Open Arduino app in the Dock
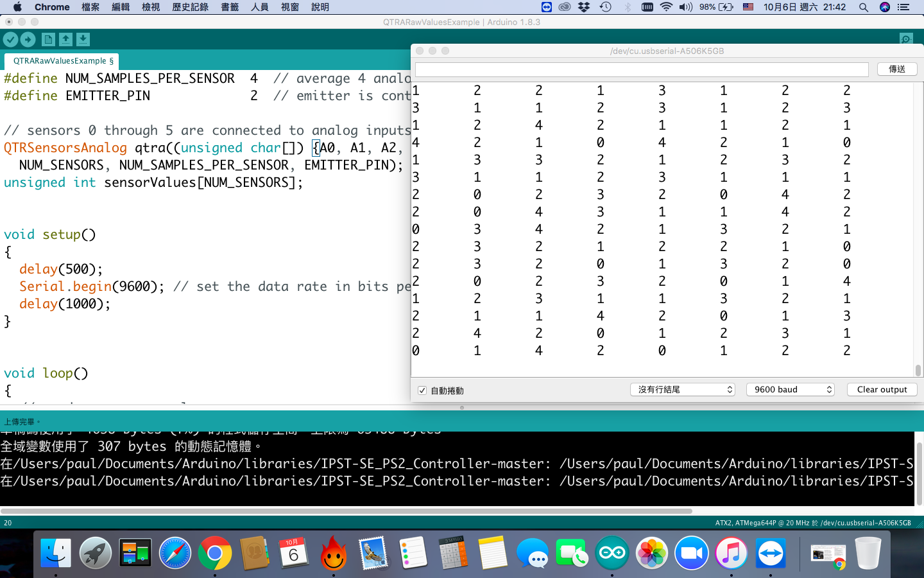Image resolution: width=924 pixels, height=578 pixels. [x=612, y=553]
